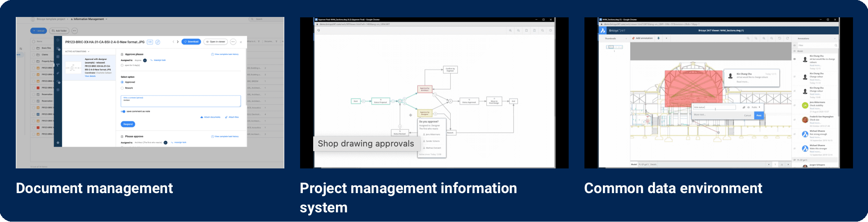Click the blue Respond button

click(x=128, y=124)
